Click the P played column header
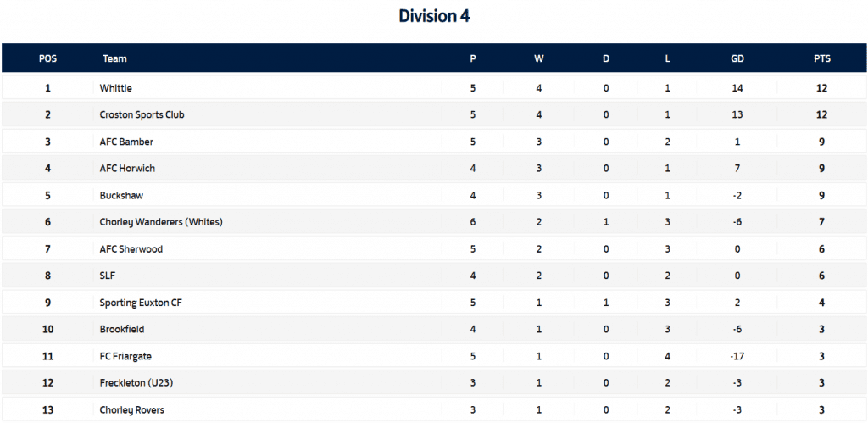The image size is (868, 423). tap(472, 59)
